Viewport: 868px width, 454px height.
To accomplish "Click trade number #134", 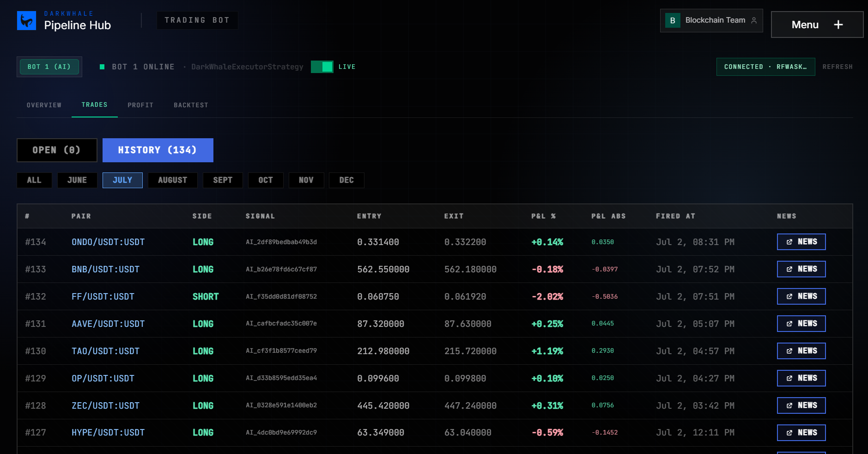I will coord(36,242).
